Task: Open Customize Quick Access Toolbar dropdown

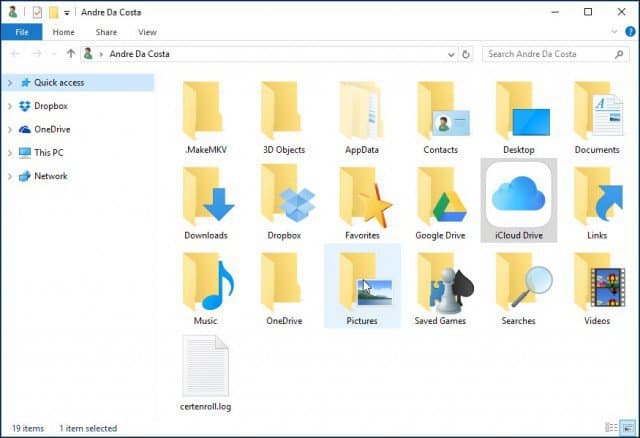Action: tap(67, 13)
